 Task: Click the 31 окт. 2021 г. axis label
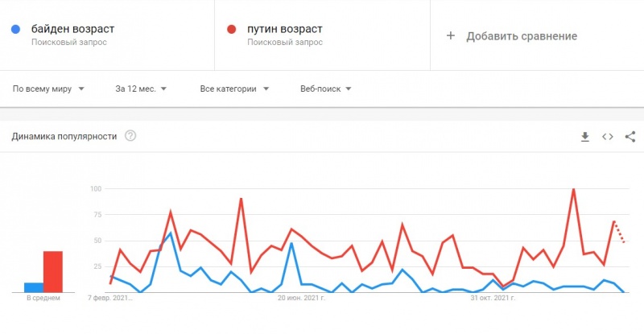493,299
